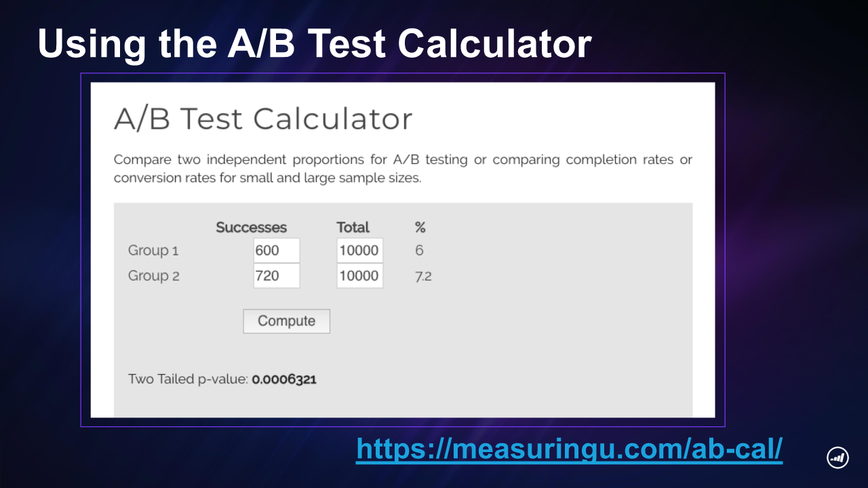Select the Group 1 Successes field

point(277,250)
